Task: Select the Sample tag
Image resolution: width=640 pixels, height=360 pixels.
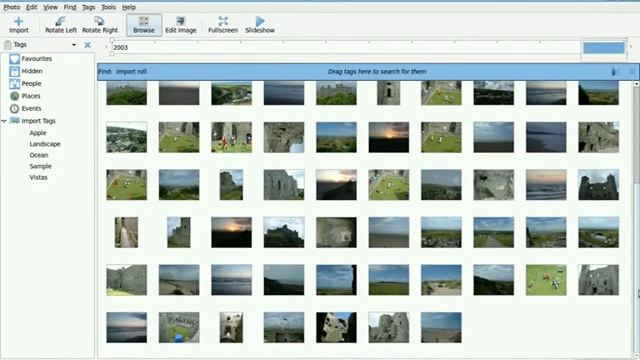Action: (x=40, y=166)
